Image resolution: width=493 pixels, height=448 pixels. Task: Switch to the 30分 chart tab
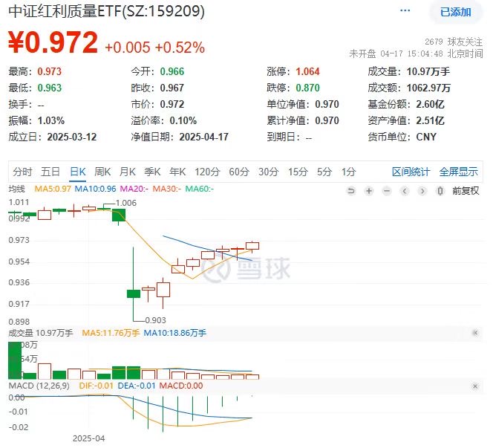click(x=269, y=172)
